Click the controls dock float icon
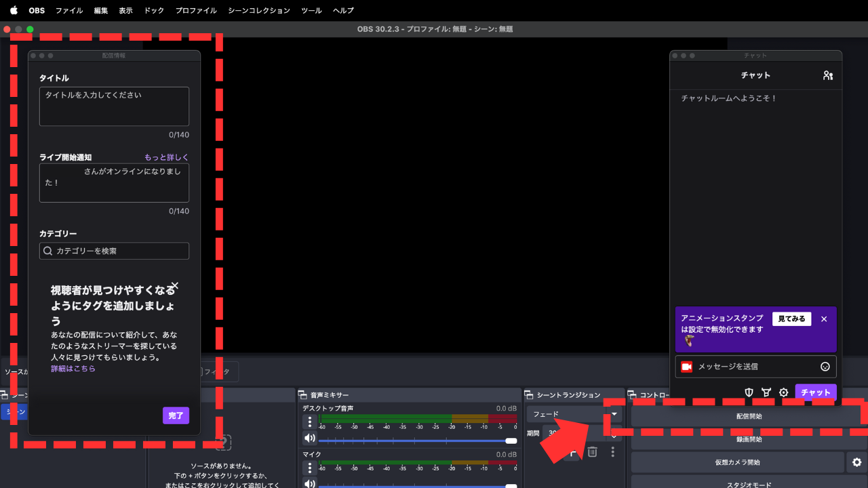Image resolution: width=868 pixels, height=488 pixels. [633, 395]
